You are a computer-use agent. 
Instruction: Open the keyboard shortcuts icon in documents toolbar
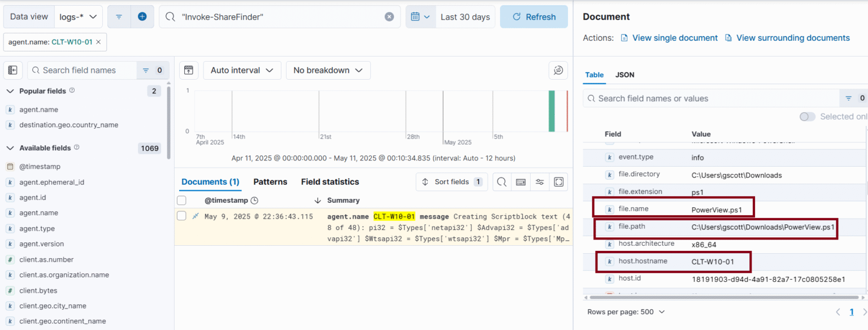pyautogui.click(x=520, y=182)
